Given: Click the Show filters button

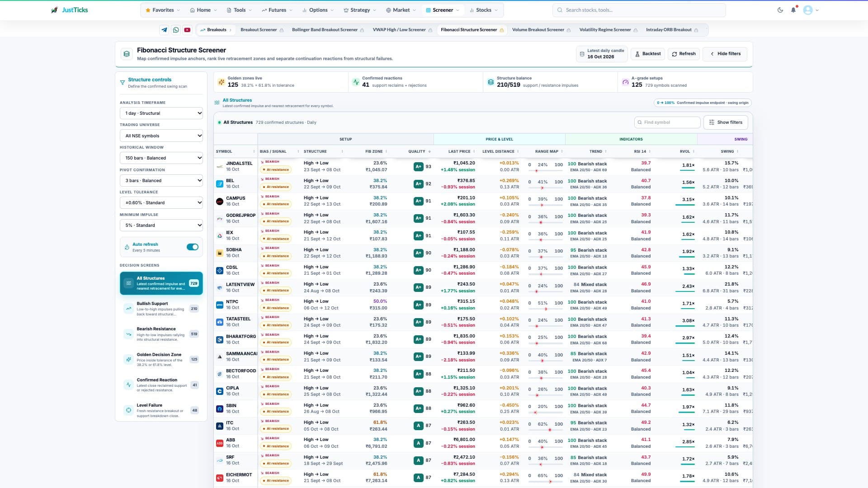Looking at the screenshot, I should pos(726,122).
